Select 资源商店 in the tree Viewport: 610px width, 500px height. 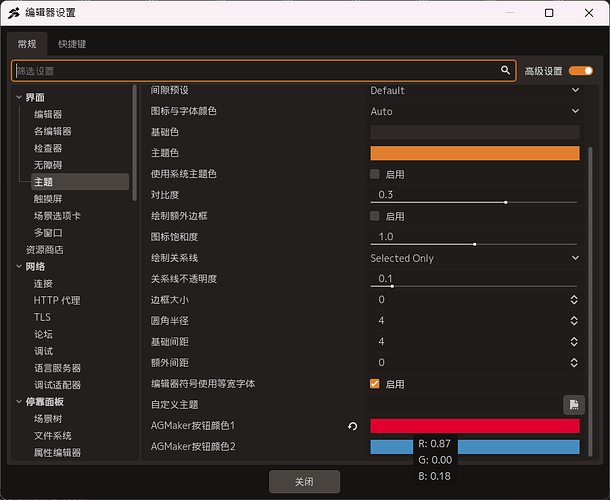pyautogui.click(x=44, y=249)
